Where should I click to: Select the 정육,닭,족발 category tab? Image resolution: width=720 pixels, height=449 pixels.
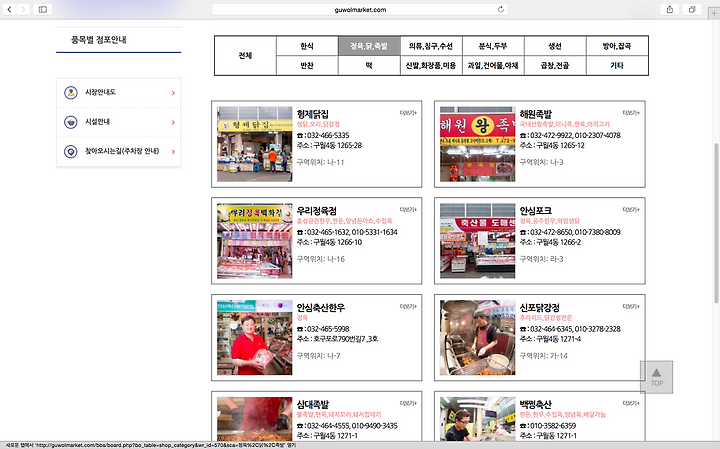pyautogui.click(x=369, y=46)
